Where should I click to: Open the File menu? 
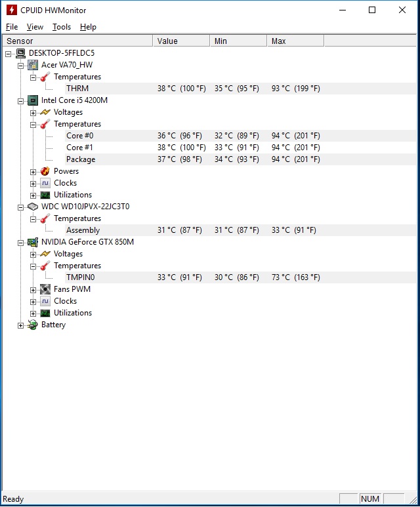click(x=12, y=27)
